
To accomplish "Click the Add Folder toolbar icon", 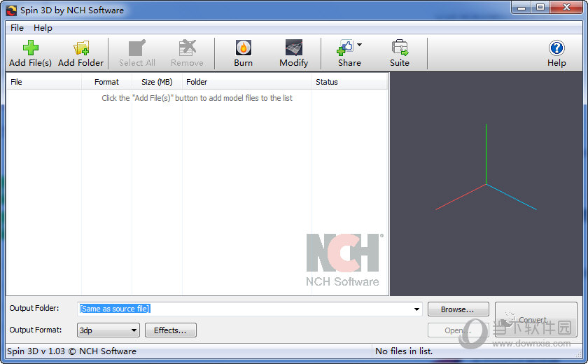I will (x=81, y=48).
